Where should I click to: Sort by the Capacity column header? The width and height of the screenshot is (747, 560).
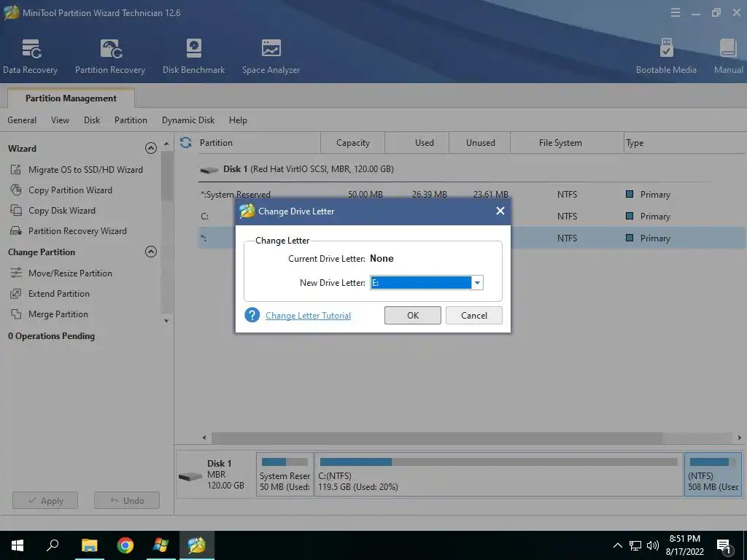click(x=352, y=143)
